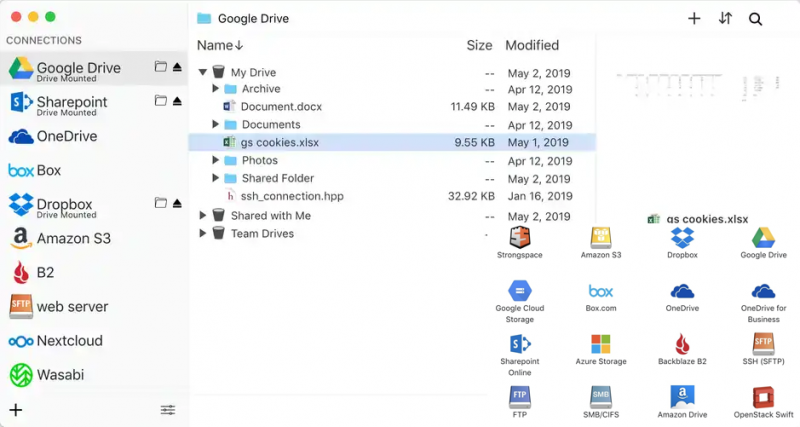Click the gs cookies.xlsx preview label

pyautogui.click(x=707, y=219)
